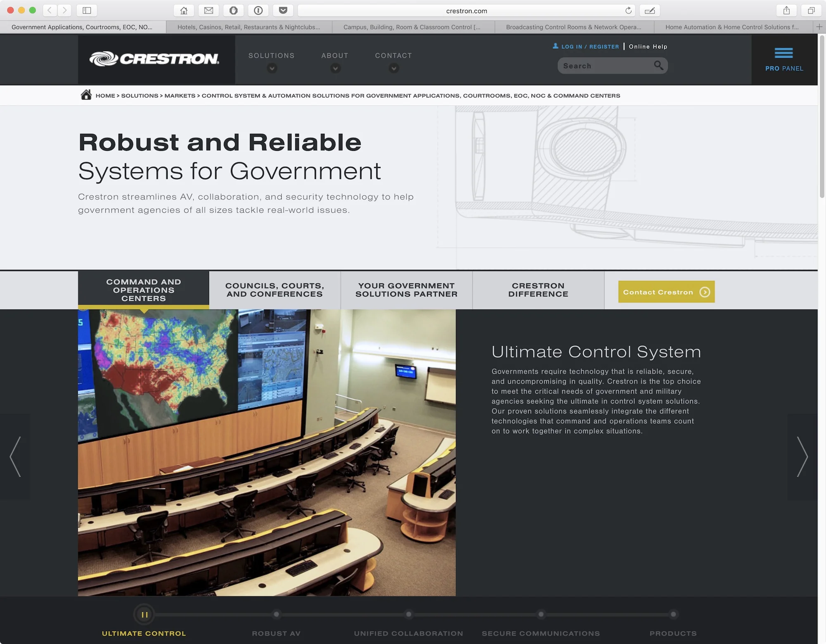
Task: Open the LOG IN / REGISTER link
Action: coord(590,46)
